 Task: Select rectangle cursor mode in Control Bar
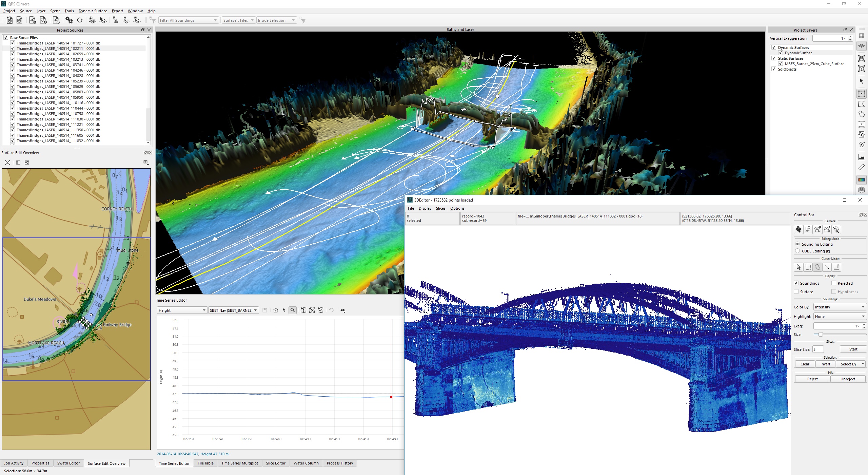tap(808, 267)
